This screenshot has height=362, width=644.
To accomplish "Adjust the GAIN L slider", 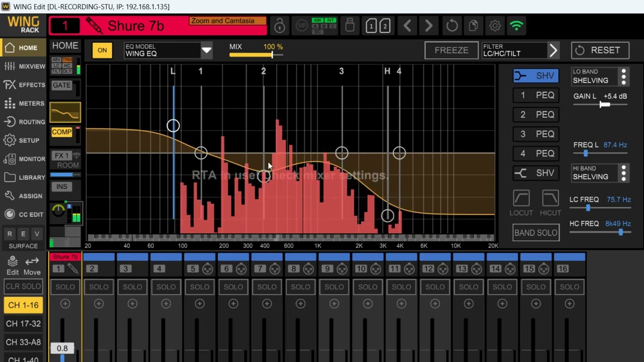I will point(601,105).
